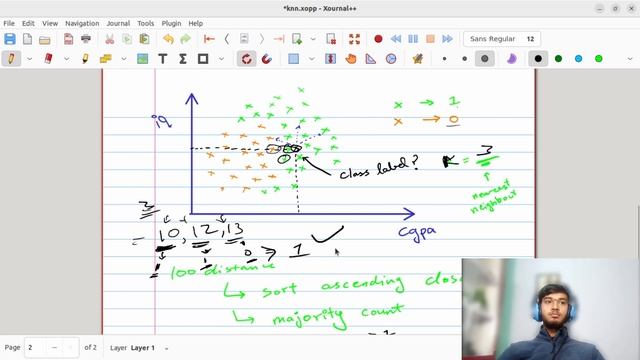Select the Vertical Space tool

[x=331, y=59]
